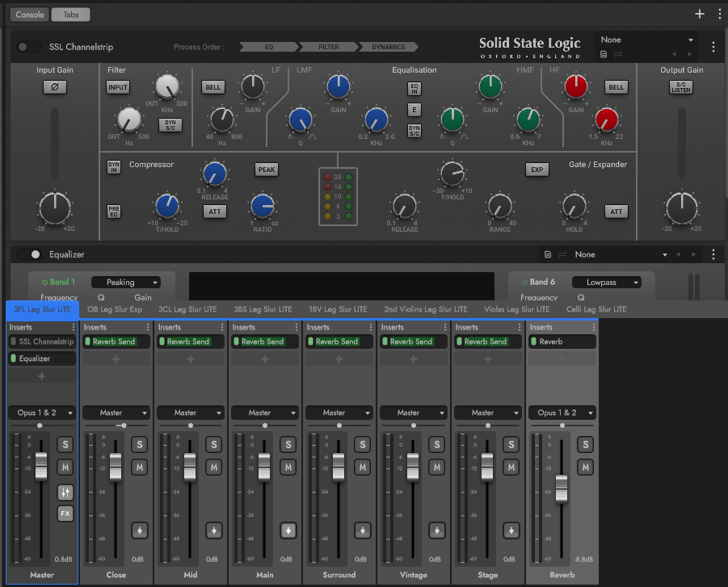Toggle the SSL Channelstrip power switch
This screenshot has height=587, width=728.
(x=30, y=48)
